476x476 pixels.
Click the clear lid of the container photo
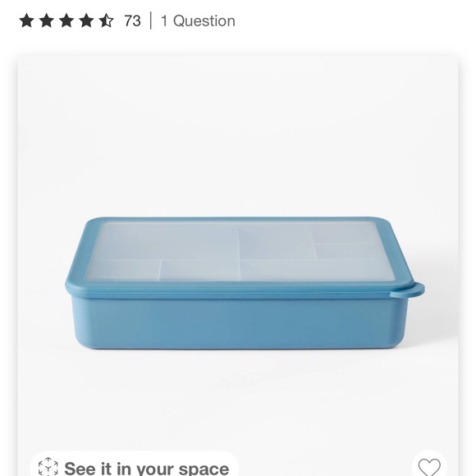(x=240, y=251)
